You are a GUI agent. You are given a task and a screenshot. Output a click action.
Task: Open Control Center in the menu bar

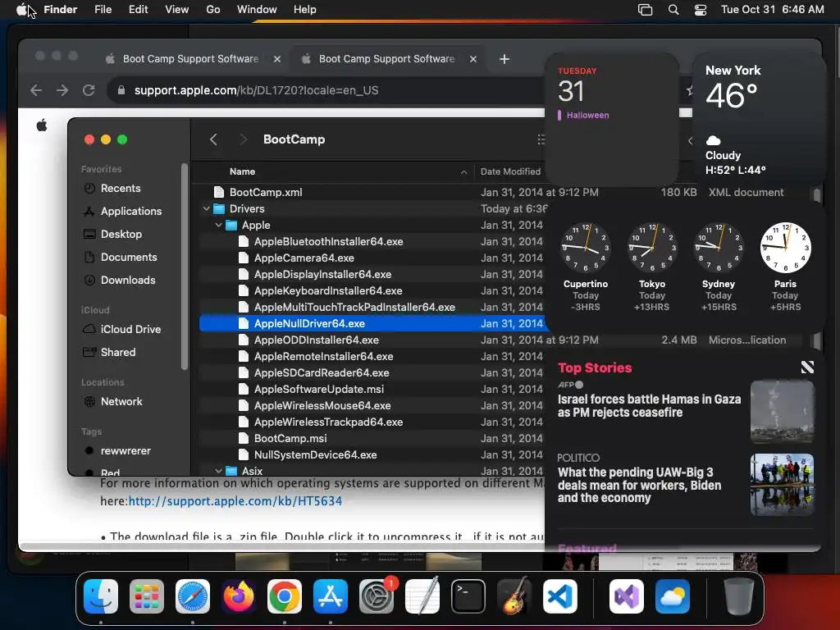(701, 10)
